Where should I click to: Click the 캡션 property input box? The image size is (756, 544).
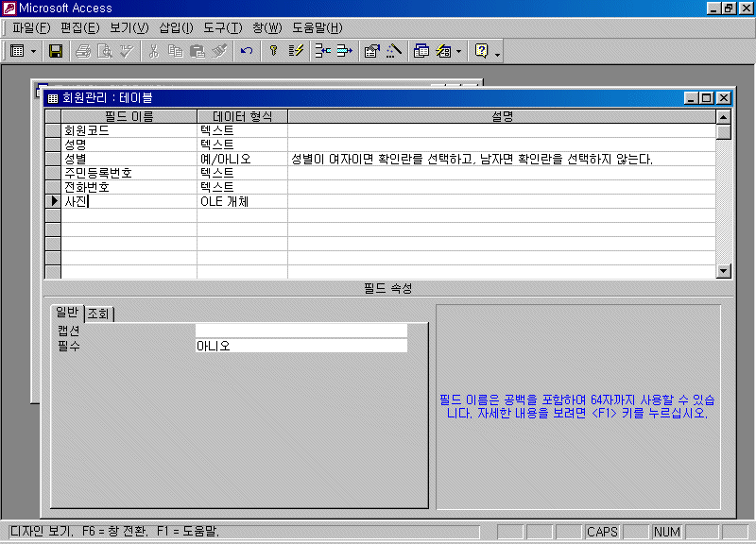301,331
